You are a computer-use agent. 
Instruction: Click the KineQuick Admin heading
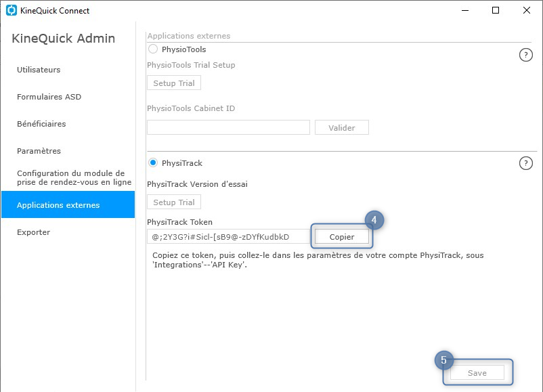coord(64,38)
